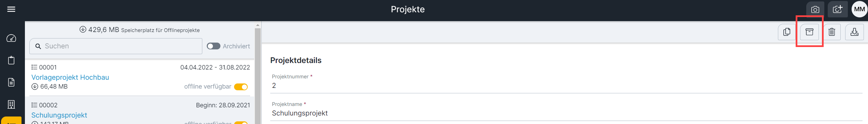Click the copy project icon
Screen dimensions: 868x124
click(787, 32)
